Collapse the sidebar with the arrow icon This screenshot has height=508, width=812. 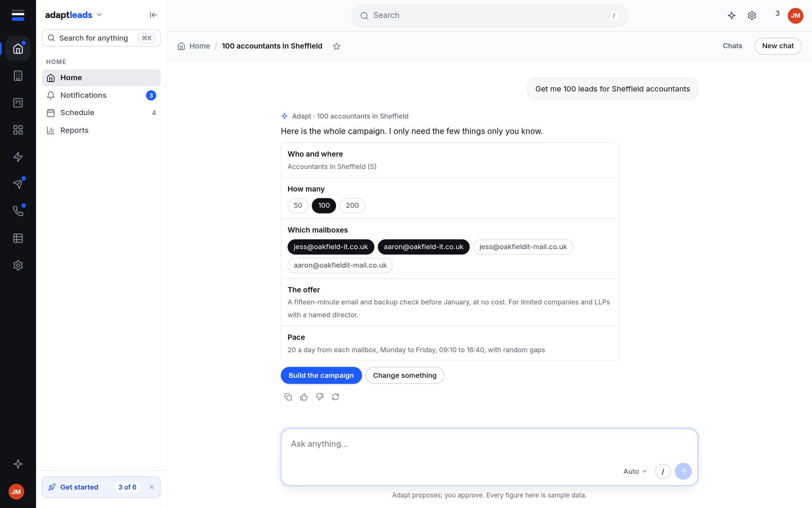pyautogui.click(x=153, y=15)
